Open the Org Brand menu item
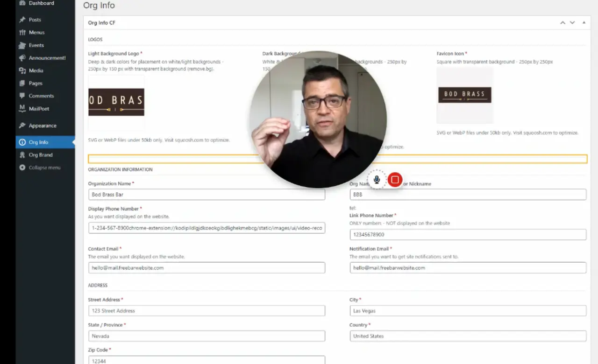The image size is (598, 364). pyautogui.click(x=40, y=155)
